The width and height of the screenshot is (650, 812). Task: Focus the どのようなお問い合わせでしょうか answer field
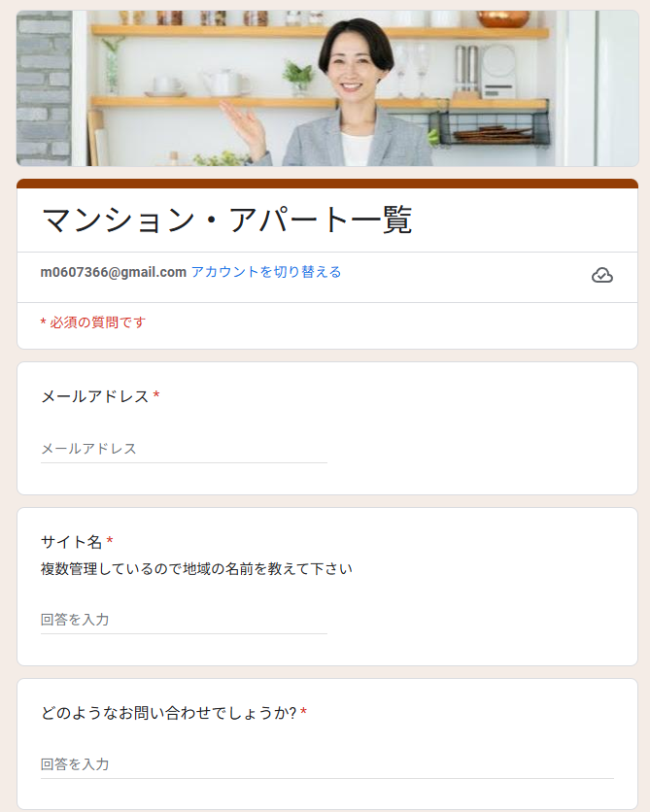click(x=327, y=764)
